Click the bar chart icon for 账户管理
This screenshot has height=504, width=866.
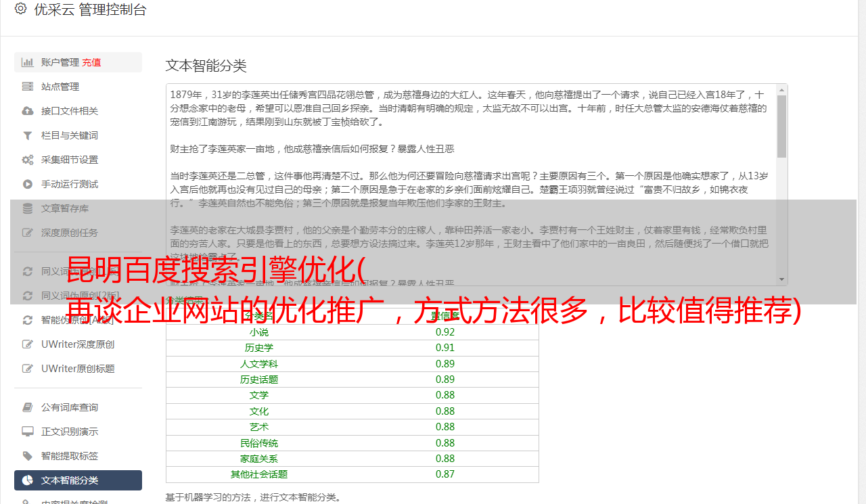tap(28, 62)
